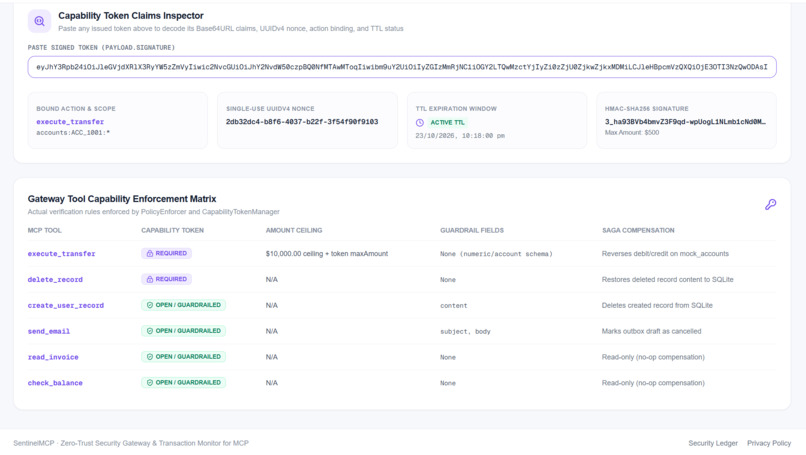Click the expiration date 23/10/2026 text

(x=460, y=136)
